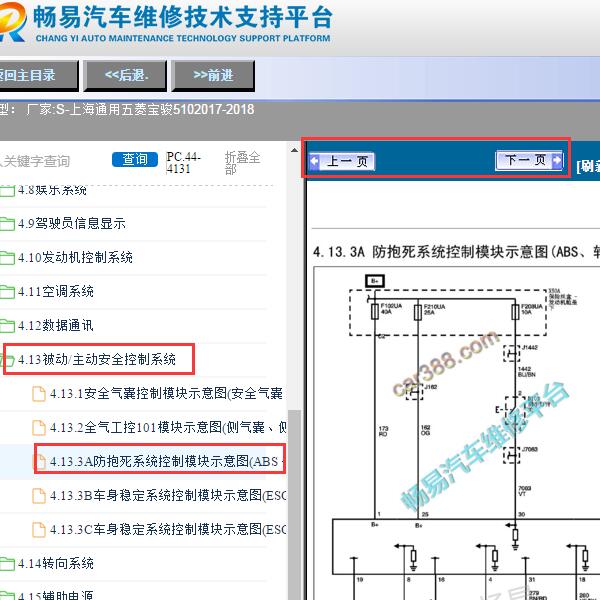
Task: Open 4.13.2 模块示意图(侧气囊) entry
Action: tap(168, 427)
